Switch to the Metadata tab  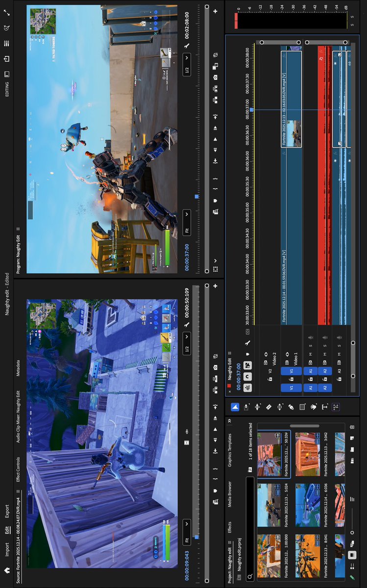(18, 367)
